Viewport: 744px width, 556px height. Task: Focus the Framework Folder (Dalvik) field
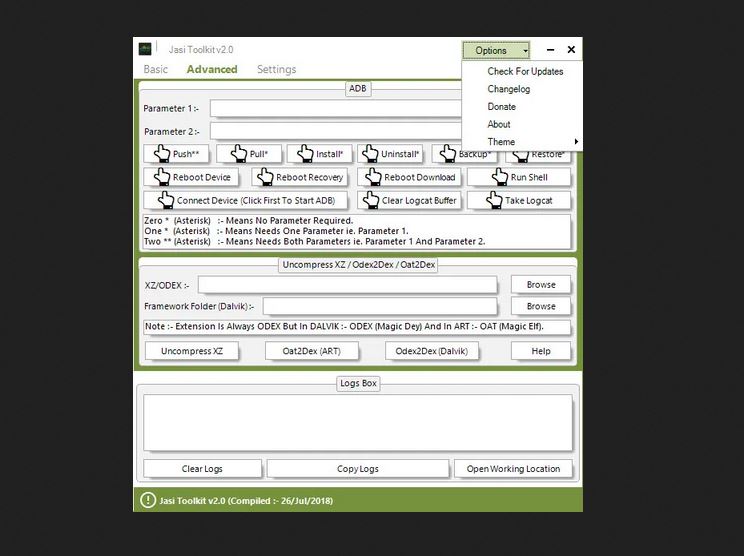coord(380,306)
